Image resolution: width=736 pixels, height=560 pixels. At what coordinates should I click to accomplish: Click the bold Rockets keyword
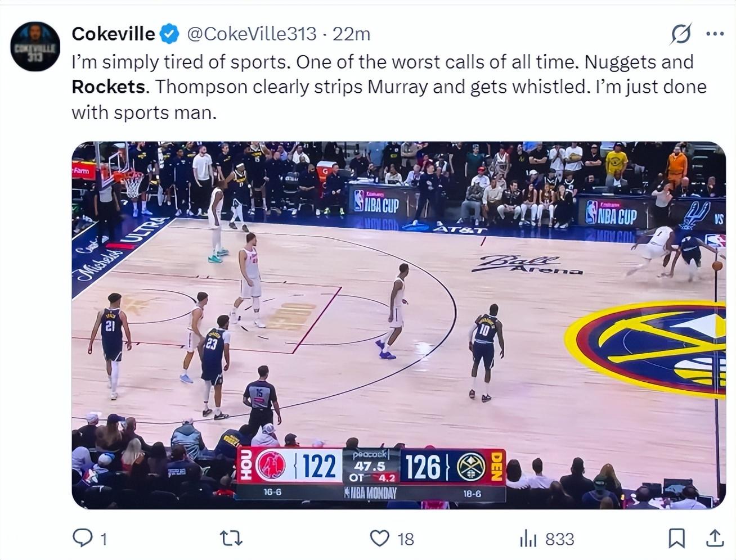(x=109, y=87)
